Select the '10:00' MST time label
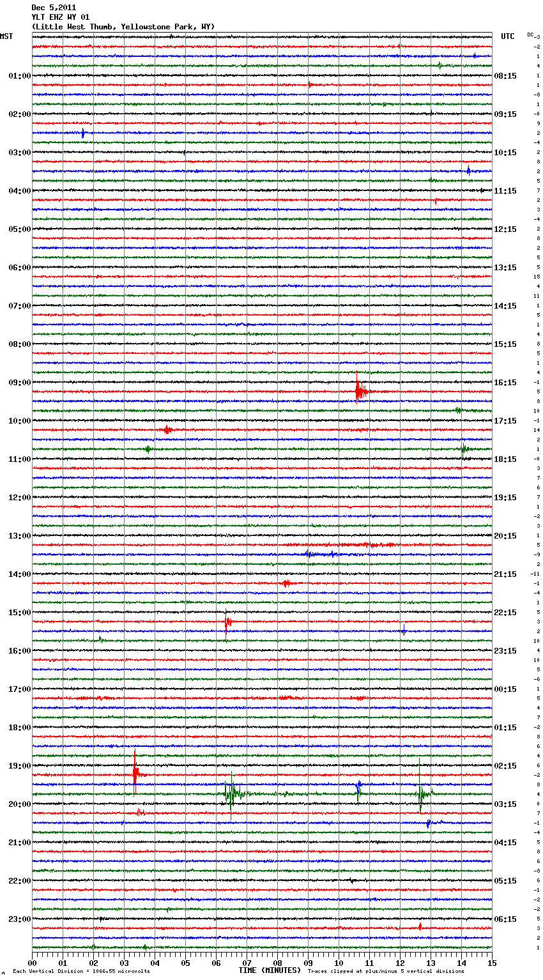 pyautogui.click(x=19, y=421)
